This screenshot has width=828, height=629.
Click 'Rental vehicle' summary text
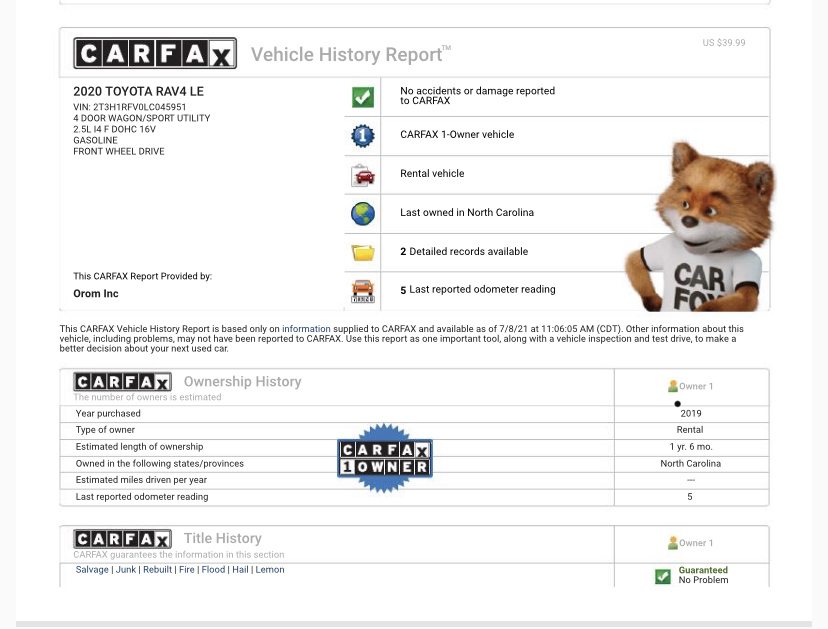tap(432, 173)
